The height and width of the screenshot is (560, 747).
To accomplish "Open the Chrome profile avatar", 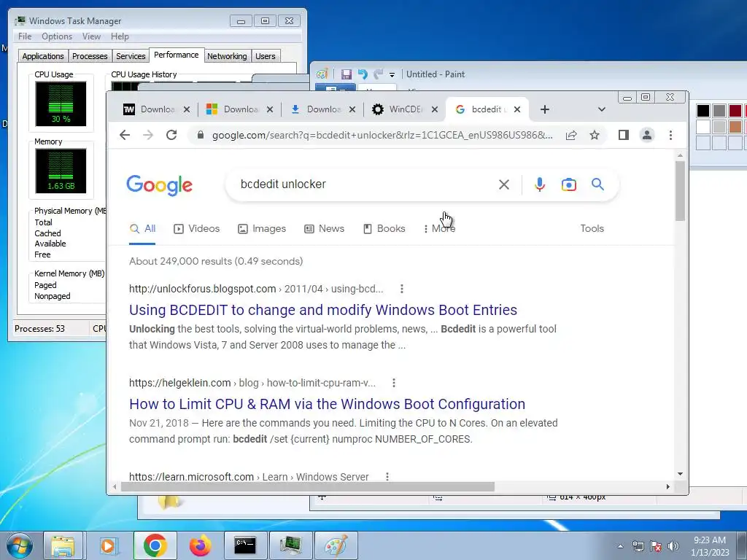I will (647, 135).
